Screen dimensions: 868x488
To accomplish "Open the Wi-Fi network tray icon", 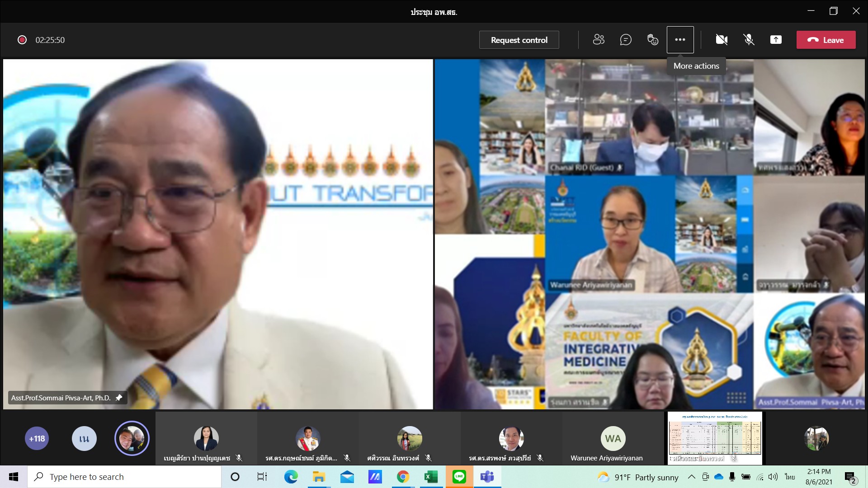I will tap(760, 477).
